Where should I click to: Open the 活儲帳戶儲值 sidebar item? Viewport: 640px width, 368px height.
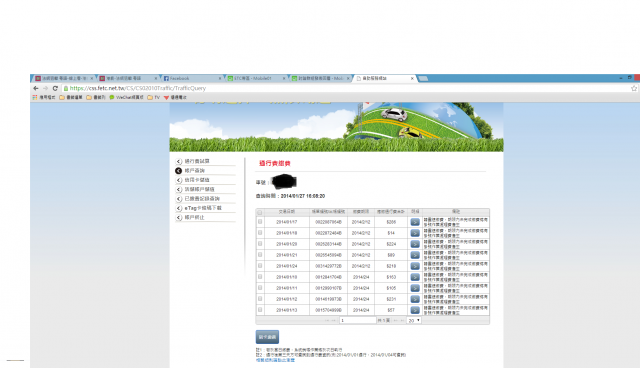click(x=199, y=189)
